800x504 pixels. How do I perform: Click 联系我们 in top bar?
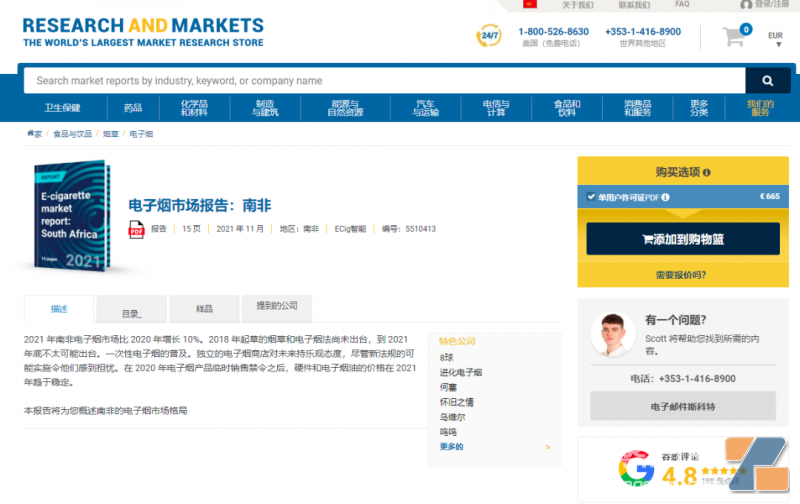634,5
